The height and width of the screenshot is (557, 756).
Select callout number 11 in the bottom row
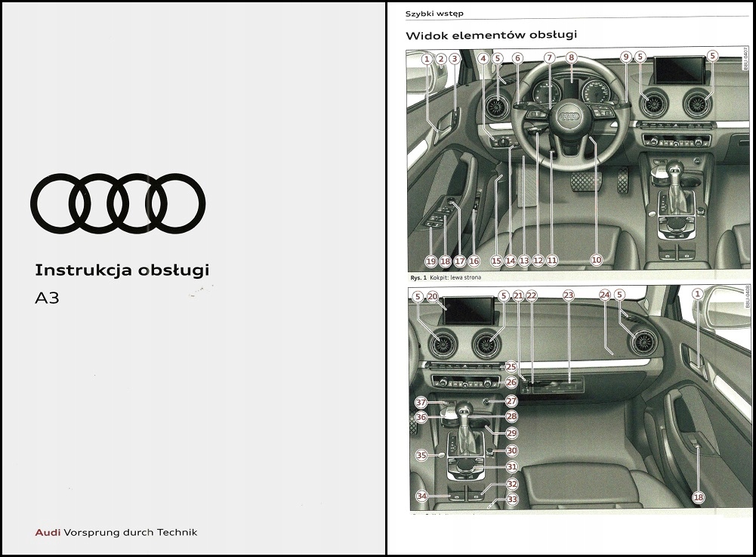552,261
